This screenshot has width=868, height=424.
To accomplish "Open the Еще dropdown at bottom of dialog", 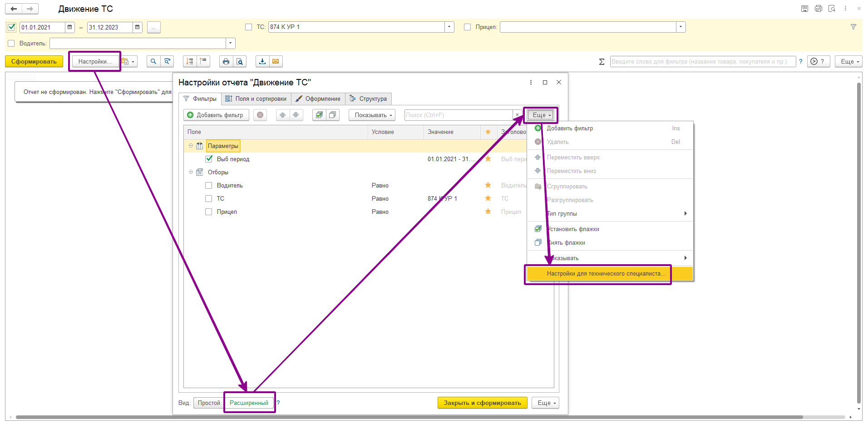I will 545,403.
